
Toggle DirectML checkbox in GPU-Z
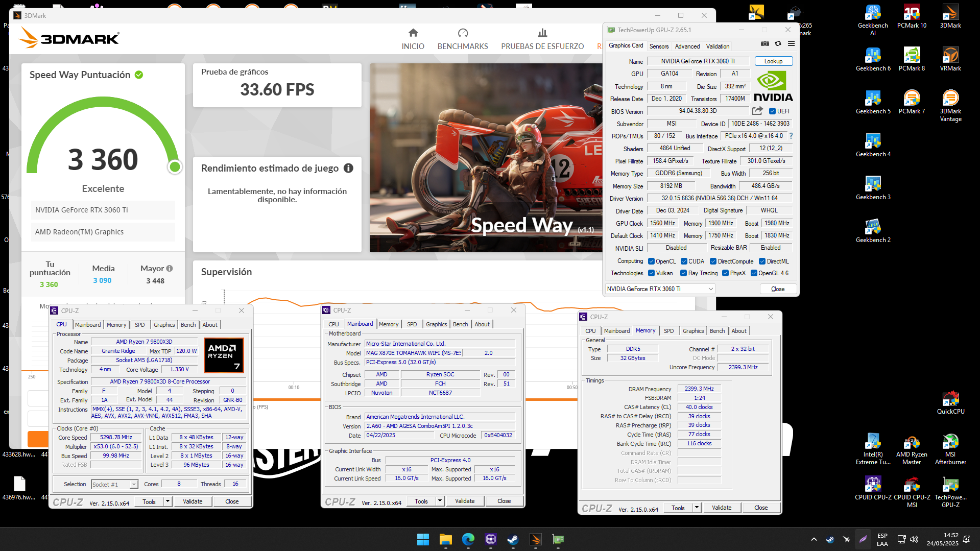pos(762,261)
